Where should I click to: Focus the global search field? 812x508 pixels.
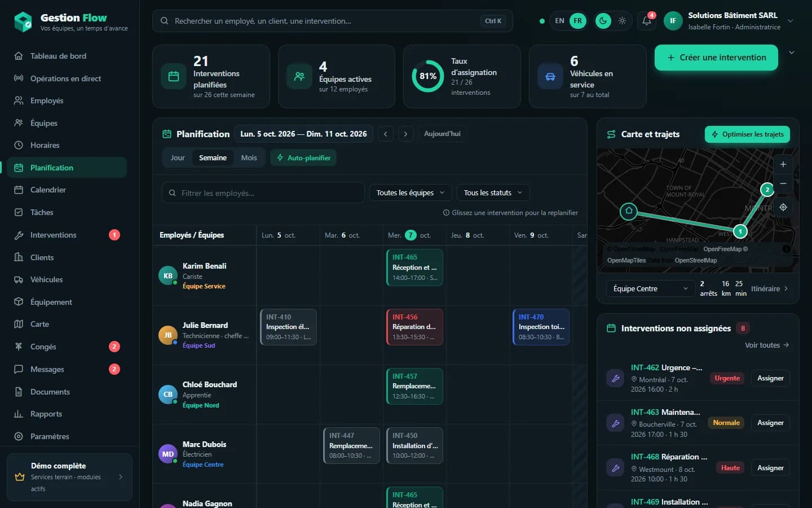(333, 21)
